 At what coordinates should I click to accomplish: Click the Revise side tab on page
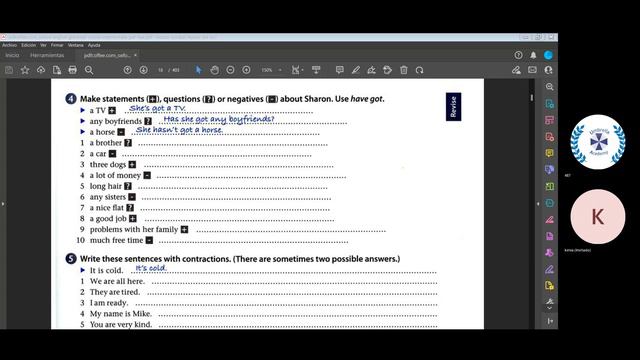pos(453,107)
